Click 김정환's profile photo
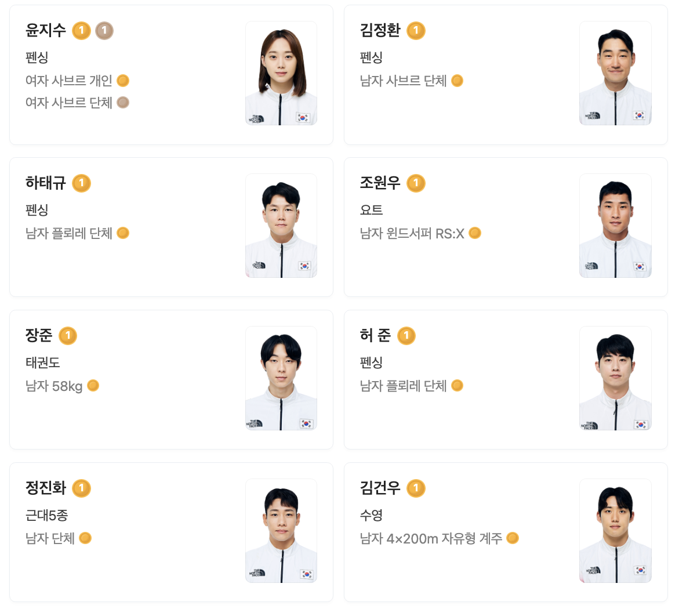This screenshot has height=616, width=679. point(615,73)
